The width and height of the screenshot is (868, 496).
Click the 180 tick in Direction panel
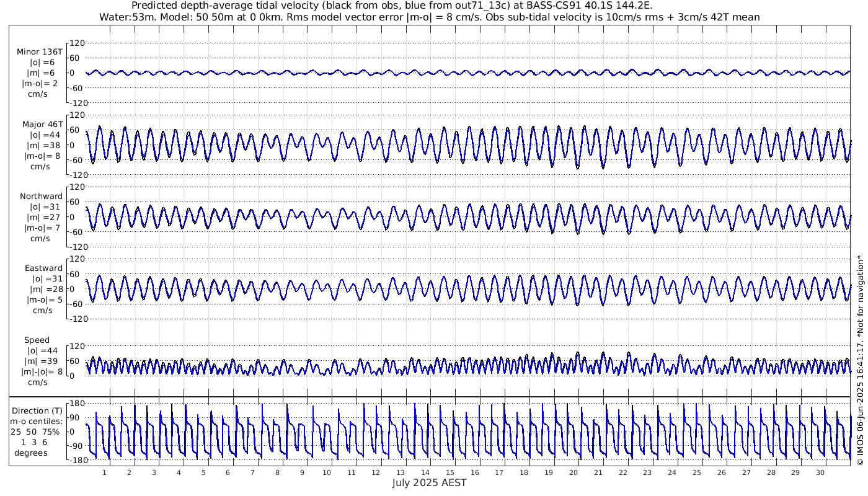coord(76,402)
